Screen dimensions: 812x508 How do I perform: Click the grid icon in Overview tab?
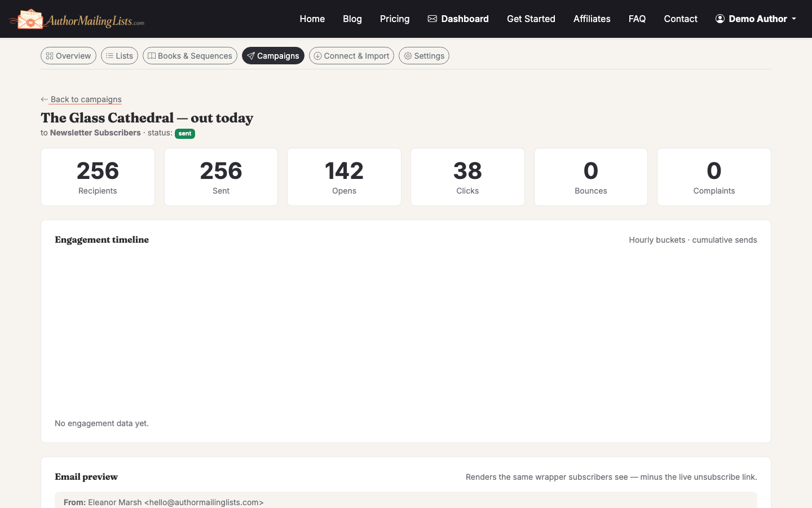[50, 56]
